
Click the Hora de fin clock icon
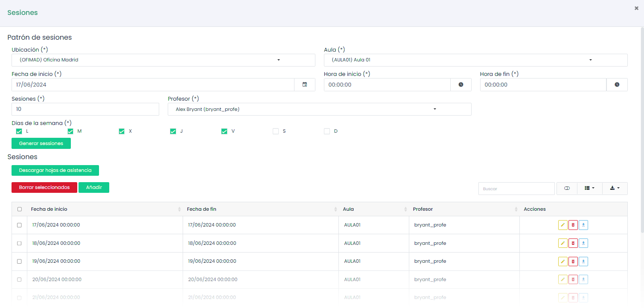tap(617, 84)
